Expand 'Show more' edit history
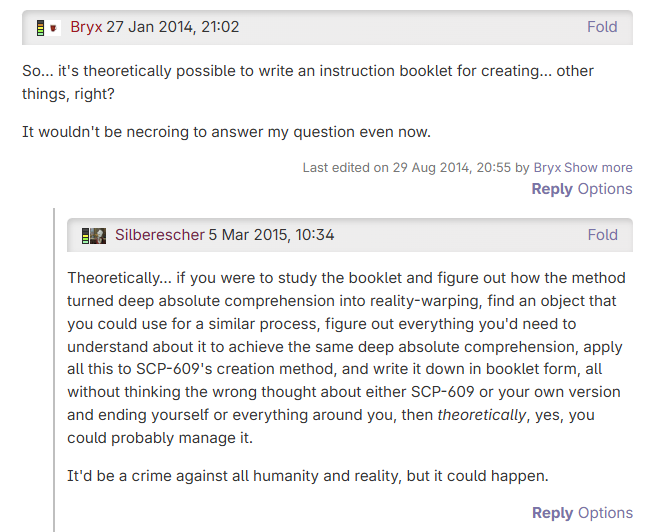This screenshot has height=532, width=666. click(598, 167)
